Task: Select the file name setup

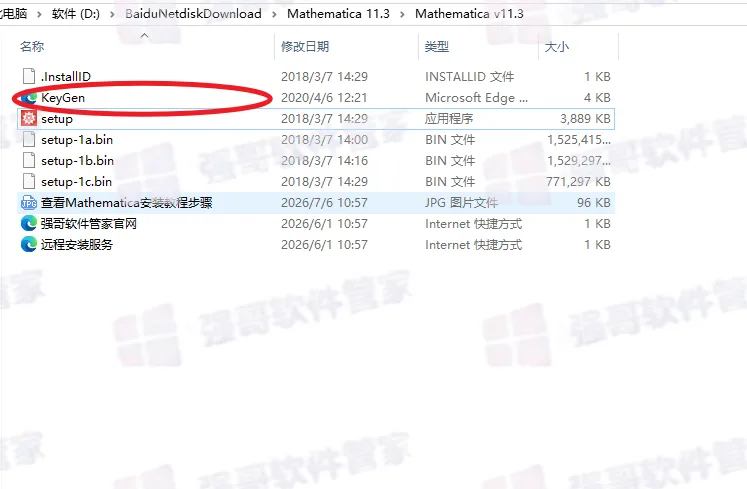Action: tap(57, 119)
